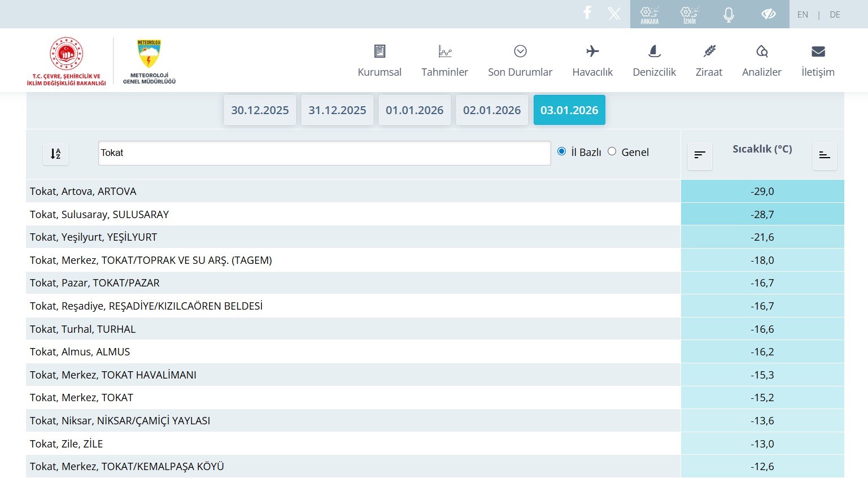Open the Kurumsal navigation menu
This screenshot has width=868, height=478.
coord(380,61)
